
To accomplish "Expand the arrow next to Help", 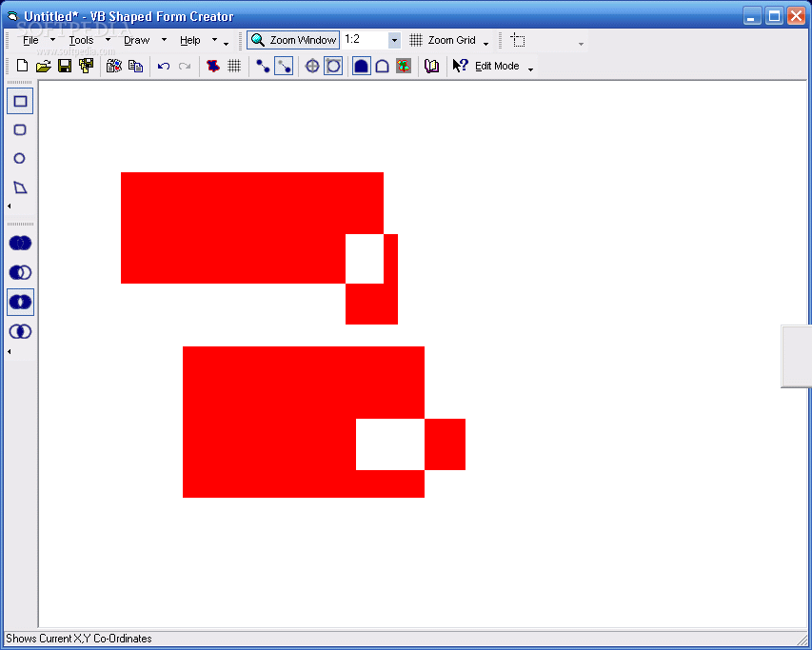I will tap(214, 40).
